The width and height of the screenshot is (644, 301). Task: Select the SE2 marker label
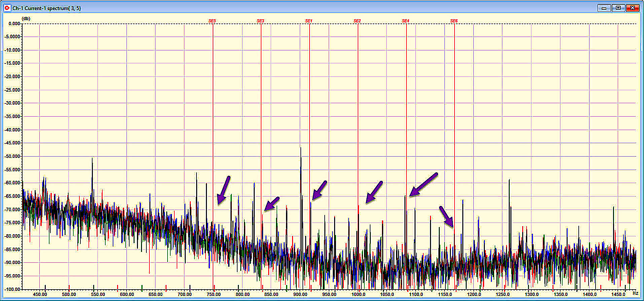[x=357, y=21]
